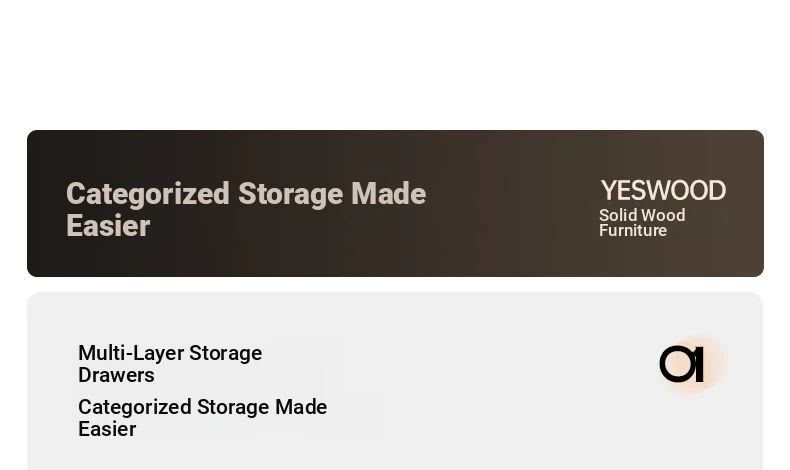
Task: Click the word Easier in dark banner
Action: click(x=108, y=226)
